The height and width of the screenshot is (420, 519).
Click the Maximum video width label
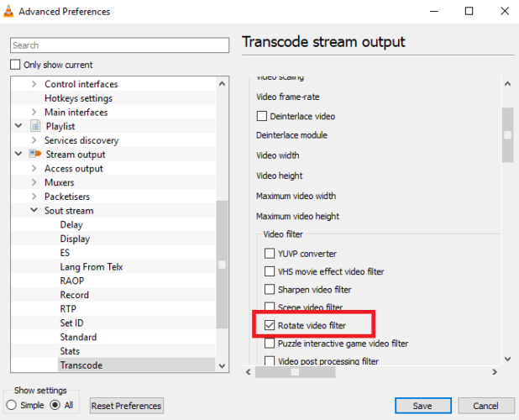[x=296, y=196]
